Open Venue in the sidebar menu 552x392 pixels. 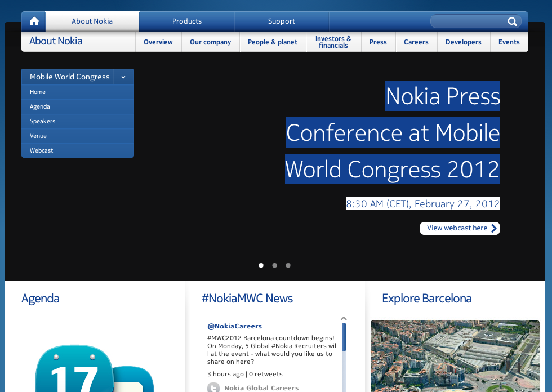point(78,136)
